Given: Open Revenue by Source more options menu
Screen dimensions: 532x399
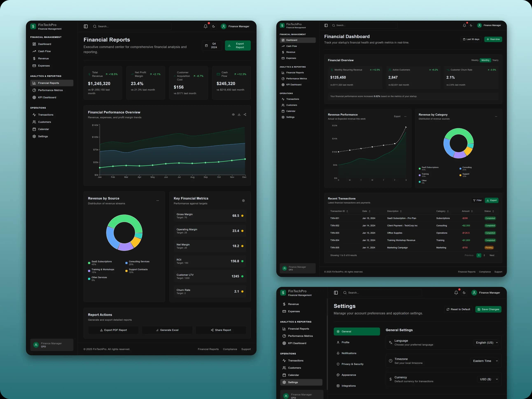Looking at the screenshot, I should click(x=157, y=201).
